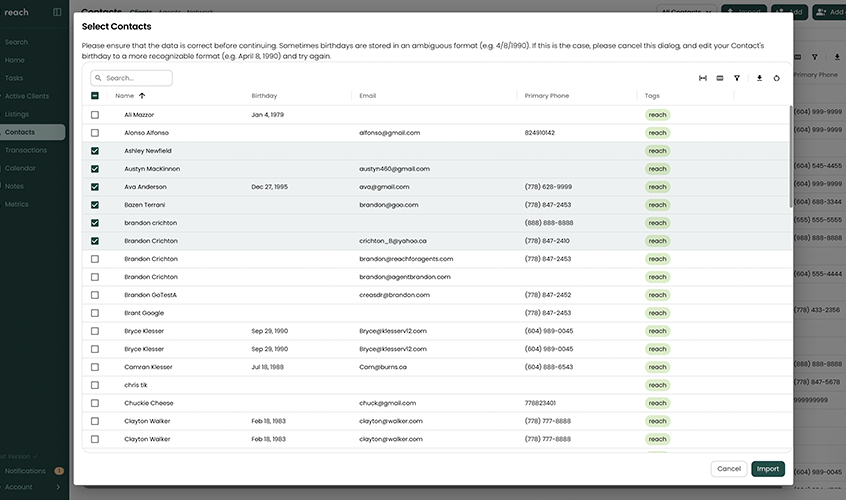Toggle the select-all header checkbox

pyautogui.click(x=95, y=96)
